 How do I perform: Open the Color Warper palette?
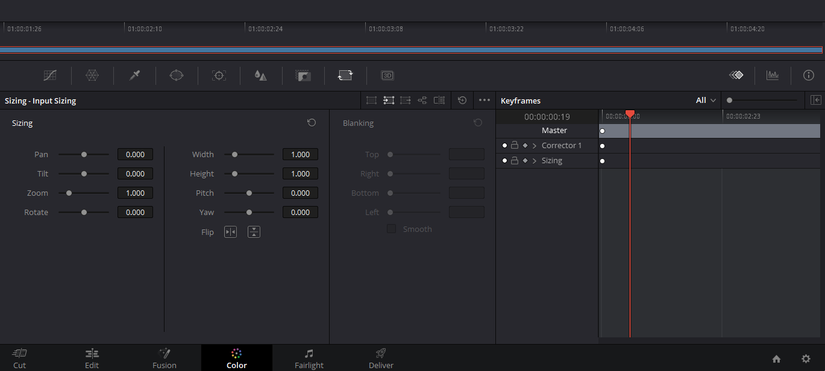pos(92,76)
